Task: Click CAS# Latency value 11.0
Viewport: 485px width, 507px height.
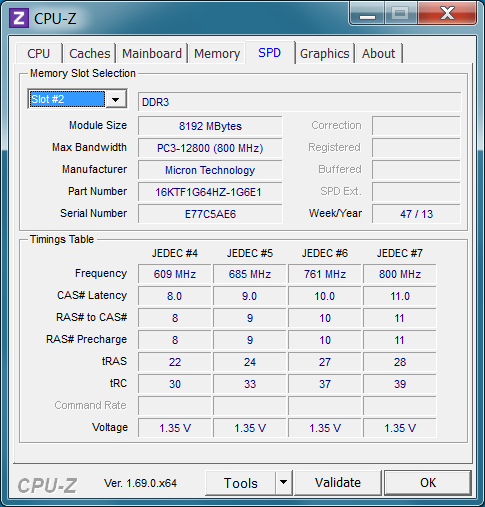Action: tap(400, 296)
